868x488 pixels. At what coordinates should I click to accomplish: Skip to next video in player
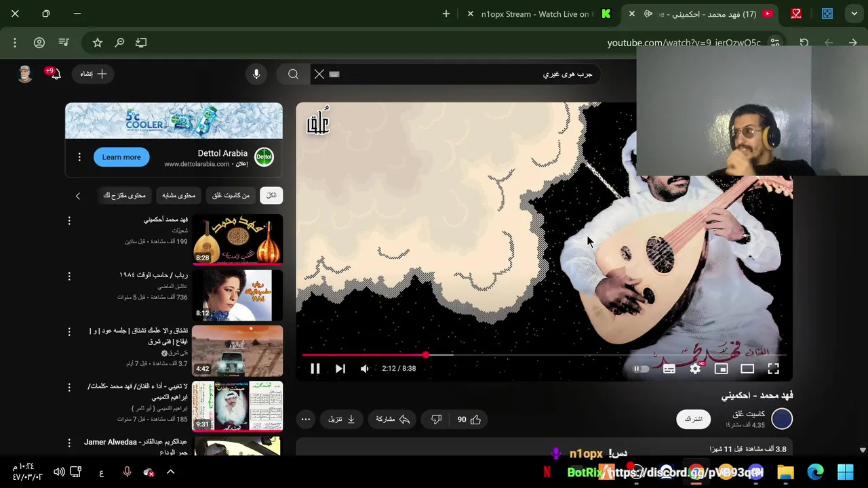click(x=340, y=369)
